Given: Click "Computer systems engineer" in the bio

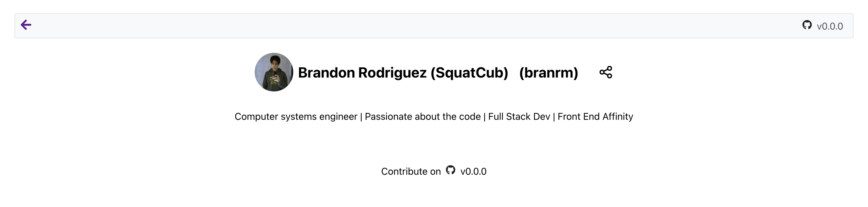Looking at the screenshot, I should (296, 117).
